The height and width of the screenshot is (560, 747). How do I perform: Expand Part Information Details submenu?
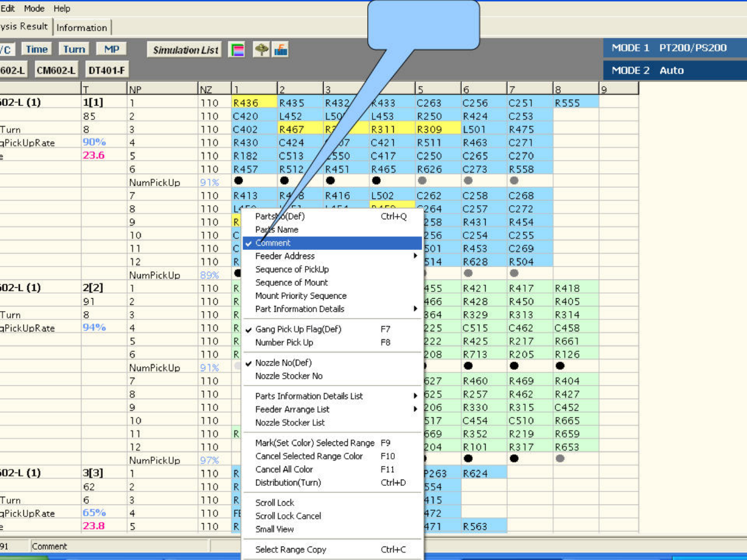[332, 309]
